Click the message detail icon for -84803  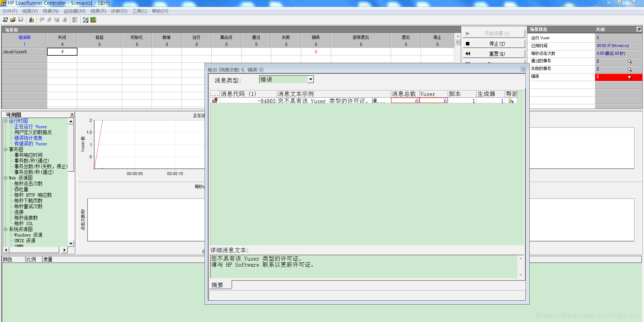point(215,100)
